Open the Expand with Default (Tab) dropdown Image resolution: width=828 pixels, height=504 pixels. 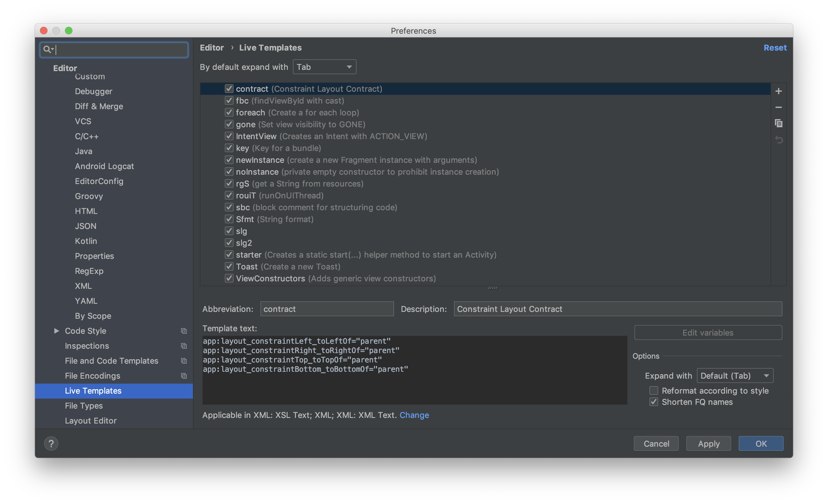point(735,376)
